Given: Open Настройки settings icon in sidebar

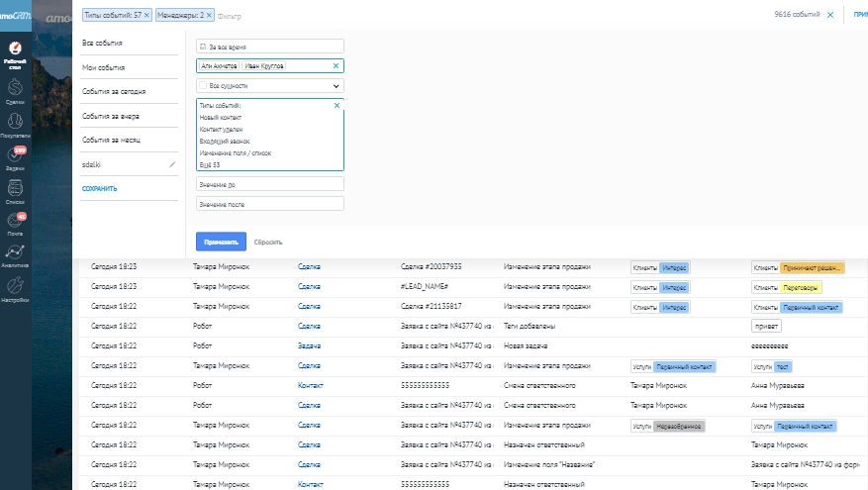Looking at the screenshot, I should point(15,288).
